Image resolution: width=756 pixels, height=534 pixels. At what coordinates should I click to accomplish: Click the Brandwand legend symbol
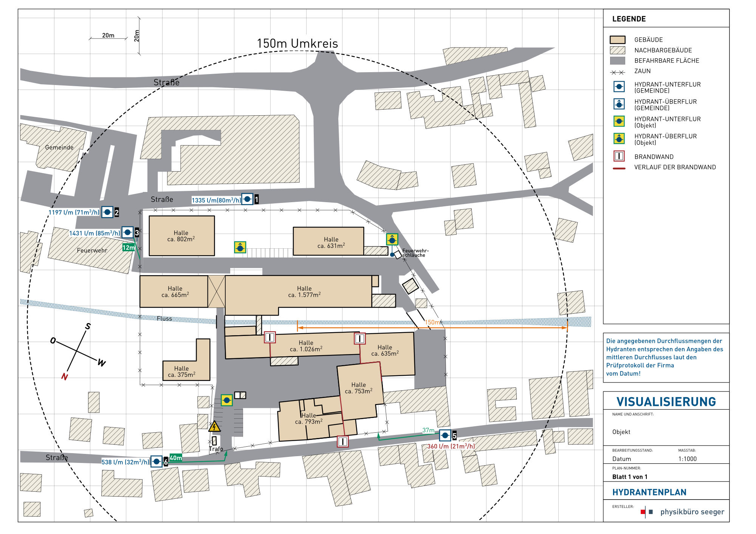coord(619,156)
